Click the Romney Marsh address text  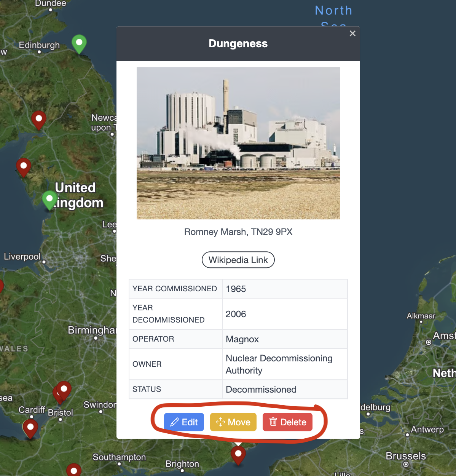pos(238,232)
